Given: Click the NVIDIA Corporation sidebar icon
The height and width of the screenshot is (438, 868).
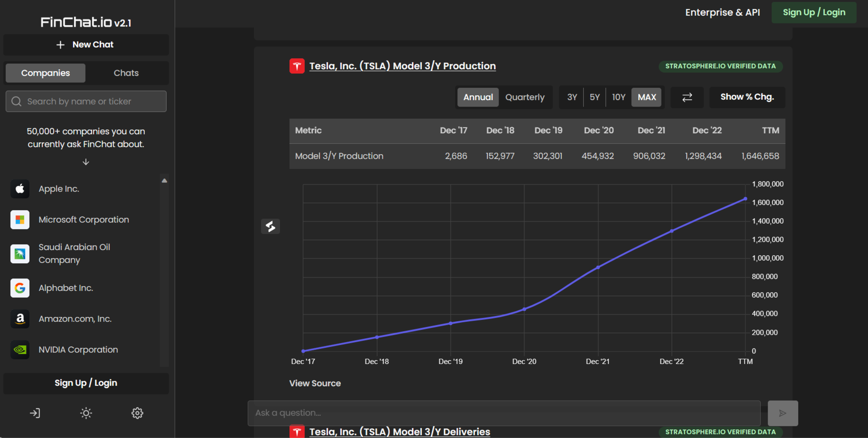Looking at the screenshot, I should point(19,349).
